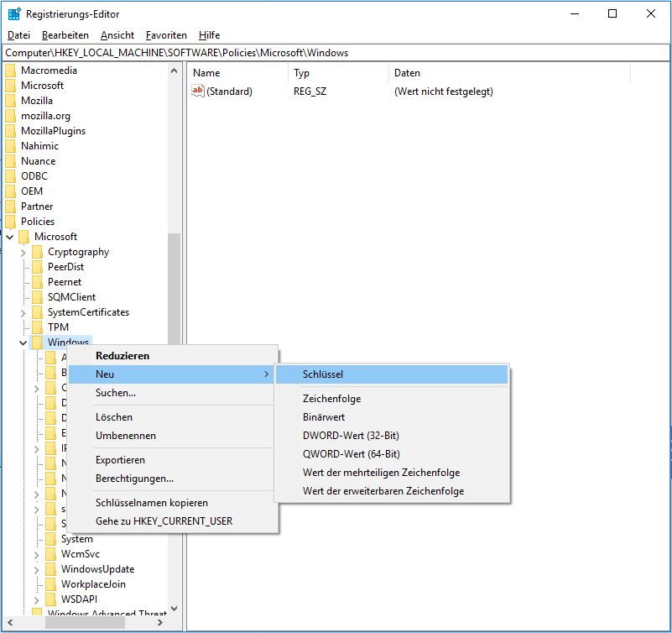
Task: Create a new QWORD-Wert (64-Bit)
Action: point(392,454)
